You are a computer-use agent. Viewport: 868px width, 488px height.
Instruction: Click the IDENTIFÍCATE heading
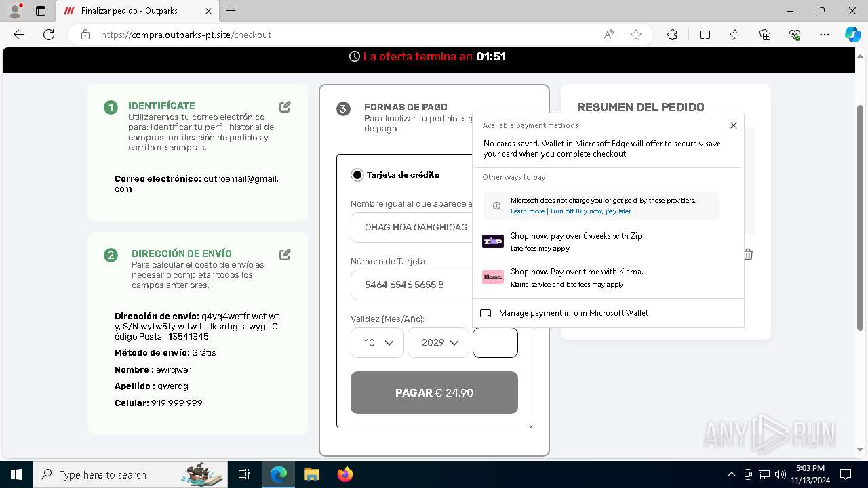click(x=161, y=106)
